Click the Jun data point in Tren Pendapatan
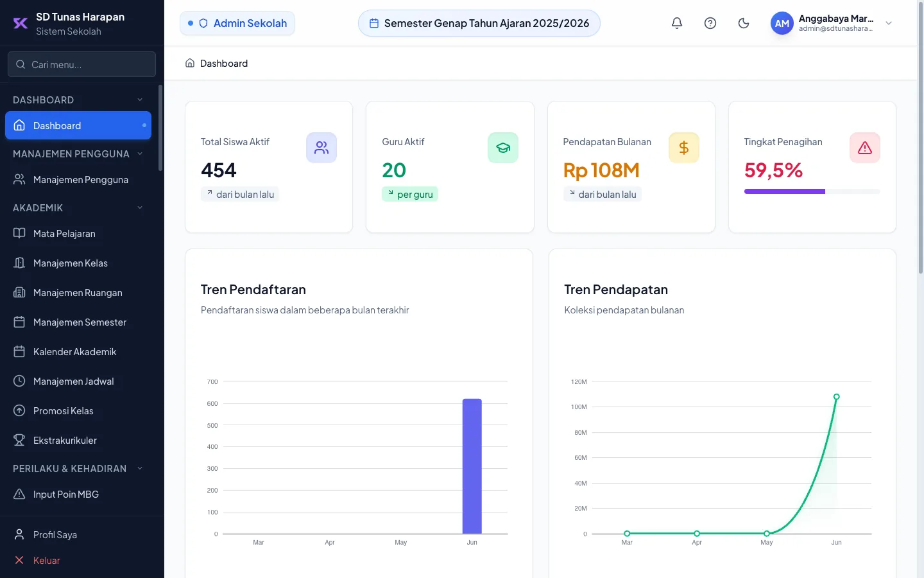The image size is (924, 578). tap(836, 397)
